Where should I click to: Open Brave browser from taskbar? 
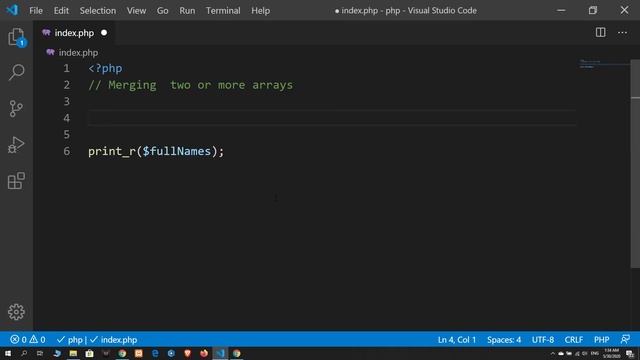click(187, 353)
